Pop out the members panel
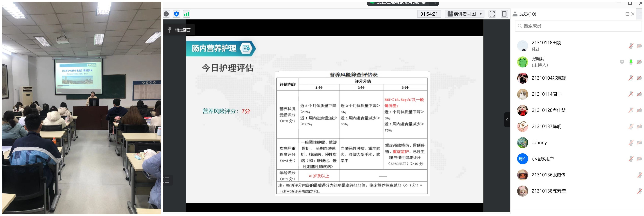Screen dimensions: 644x216 pos(627,14)
